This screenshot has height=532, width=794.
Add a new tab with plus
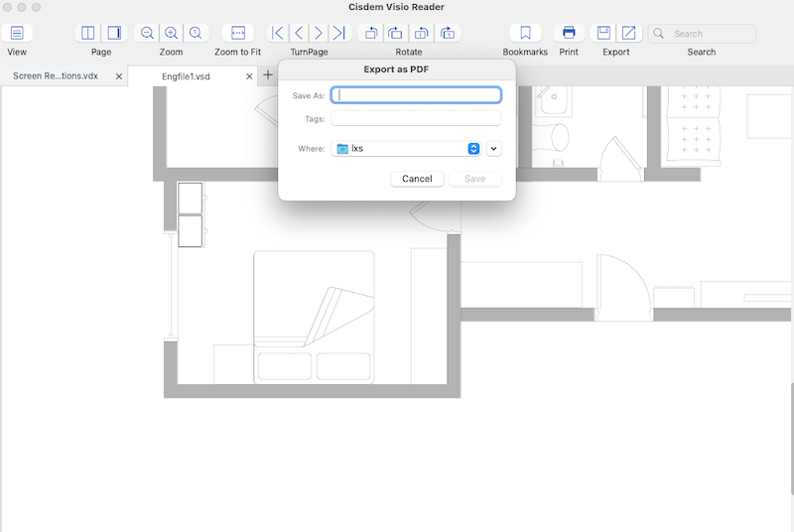tap(268, 75)
